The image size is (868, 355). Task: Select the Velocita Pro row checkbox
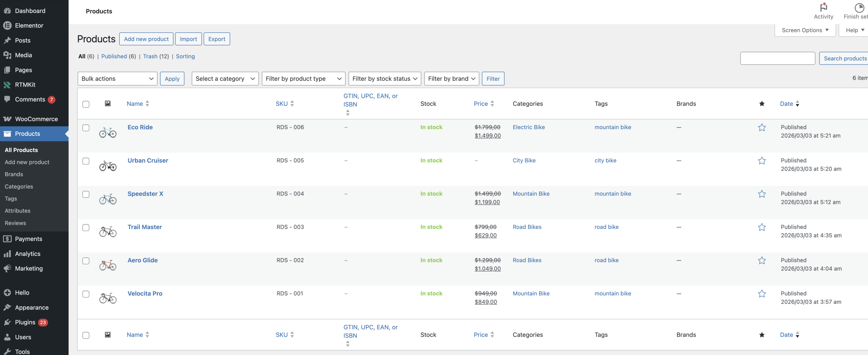86,294
